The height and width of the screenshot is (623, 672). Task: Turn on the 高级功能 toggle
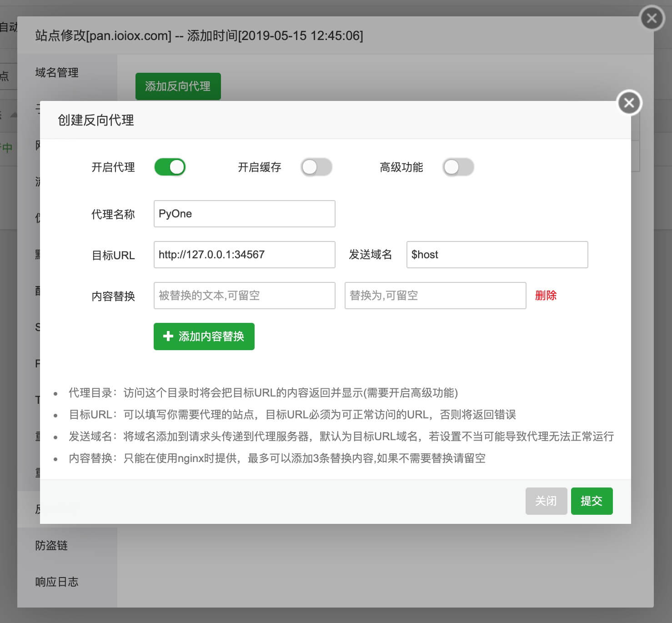458,167
